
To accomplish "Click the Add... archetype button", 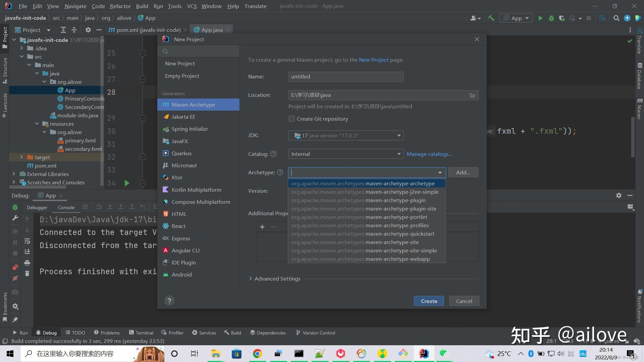I will 463,172.
